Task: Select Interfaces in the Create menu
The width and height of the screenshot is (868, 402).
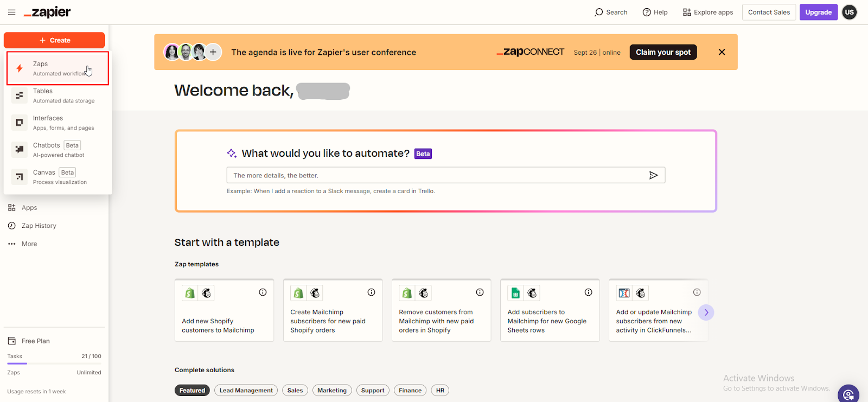Action: click(58, 123)
